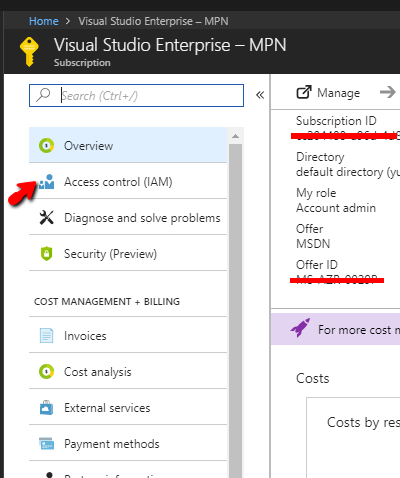Select the MSDN offer value
The width and height of the screenshot is (400, 478).
(x=313, y=244)
